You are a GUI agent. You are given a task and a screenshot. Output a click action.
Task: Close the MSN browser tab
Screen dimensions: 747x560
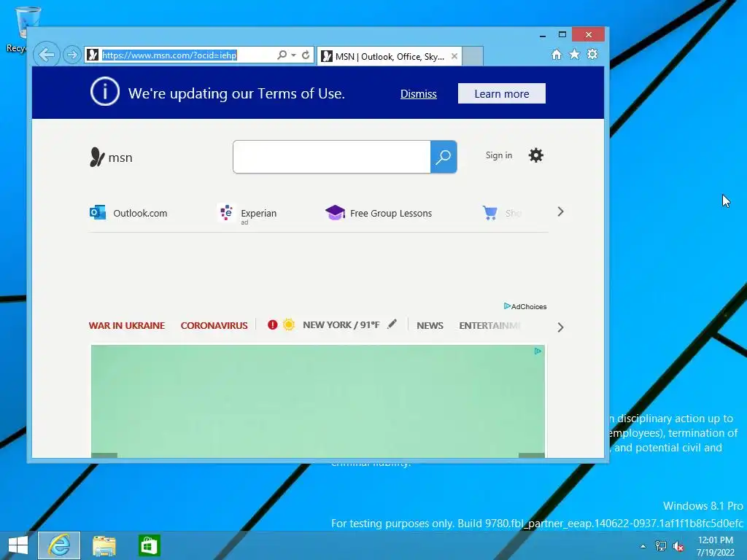454,56
